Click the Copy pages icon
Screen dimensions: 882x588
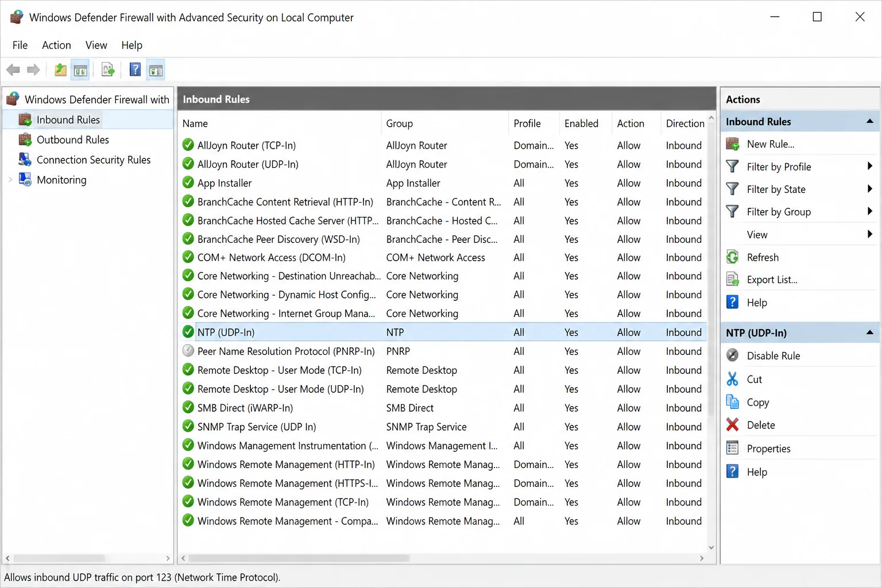pos(733,402)
